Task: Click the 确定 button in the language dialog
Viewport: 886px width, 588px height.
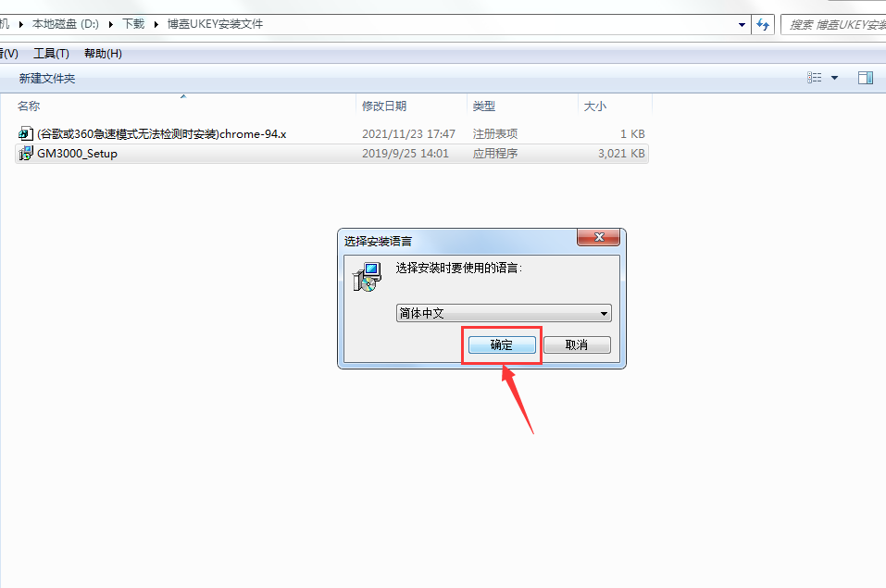Action: (502, 344)
